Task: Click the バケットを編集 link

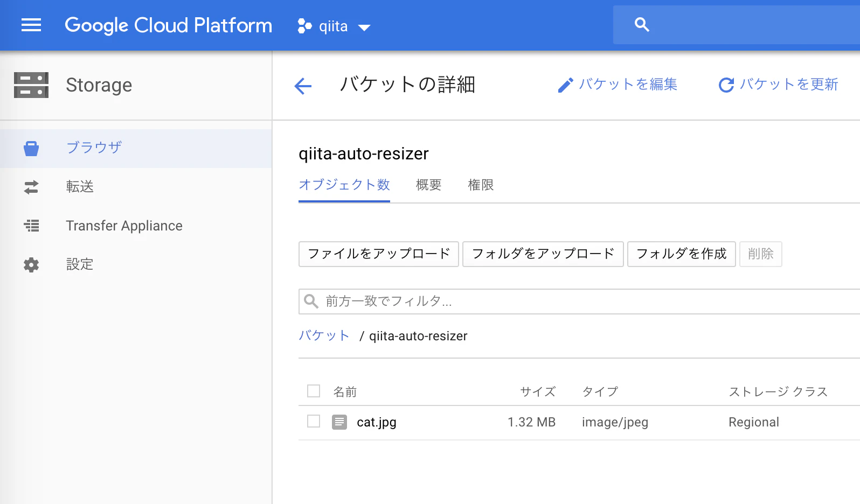Action: [618, 85]
